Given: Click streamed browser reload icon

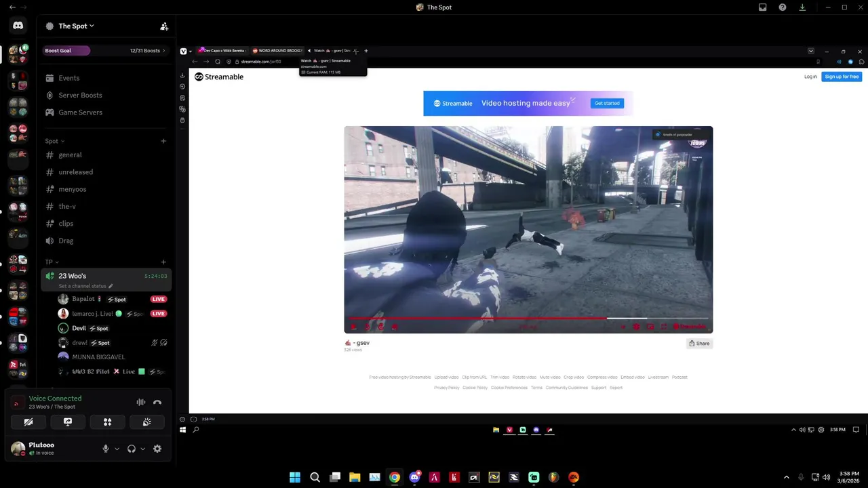Looking at the screenshot, I should 218,62.
